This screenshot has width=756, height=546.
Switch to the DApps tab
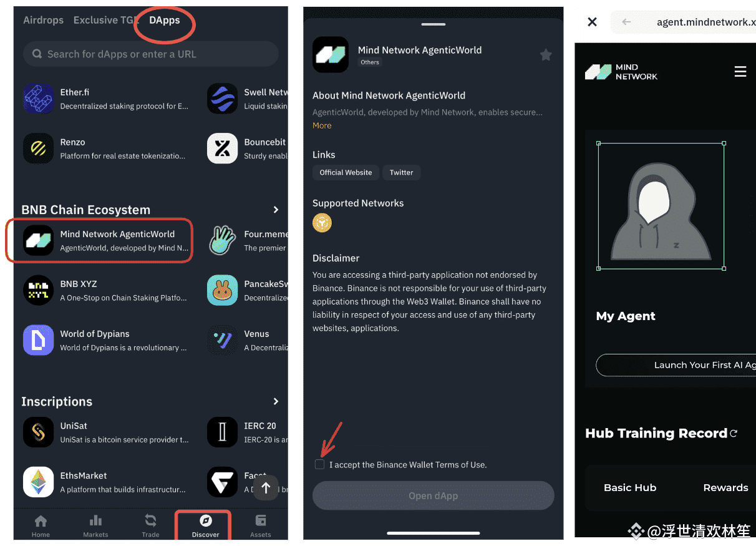click(165, 20)
